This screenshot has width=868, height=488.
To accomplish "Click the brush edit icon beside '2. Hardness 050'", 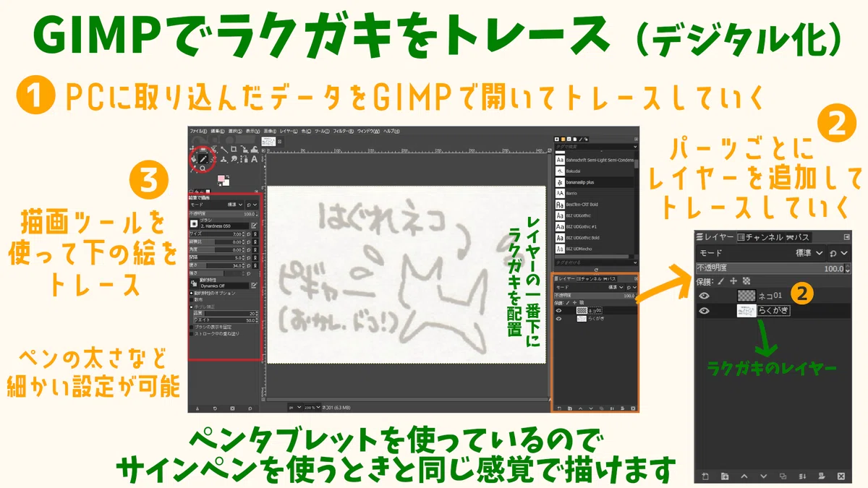I will (x=254, y=226).
